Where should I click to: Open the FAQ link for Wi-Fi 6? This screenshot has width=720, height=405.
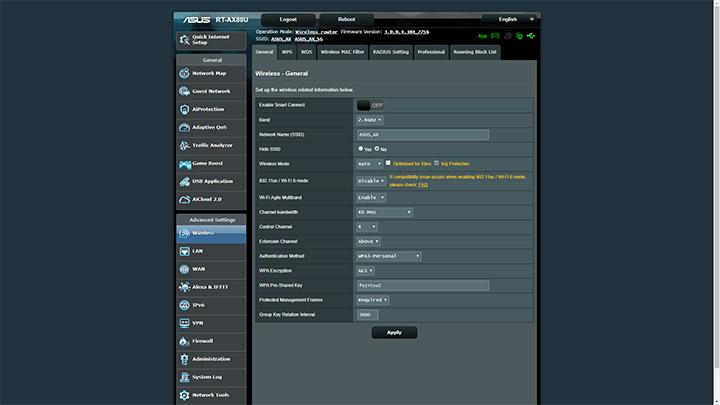(423, 185)
